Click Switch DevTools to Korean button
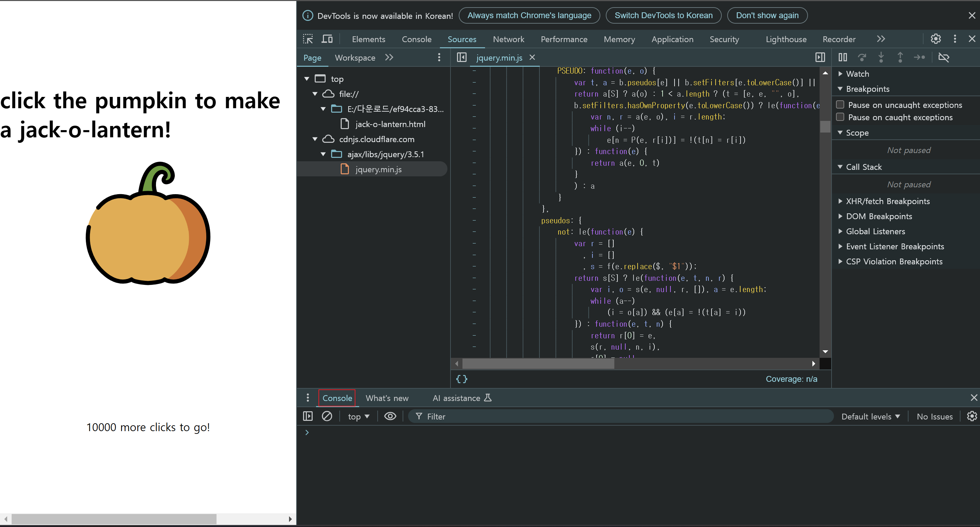Screen dimensions: 980x527 tap(663, 16)
